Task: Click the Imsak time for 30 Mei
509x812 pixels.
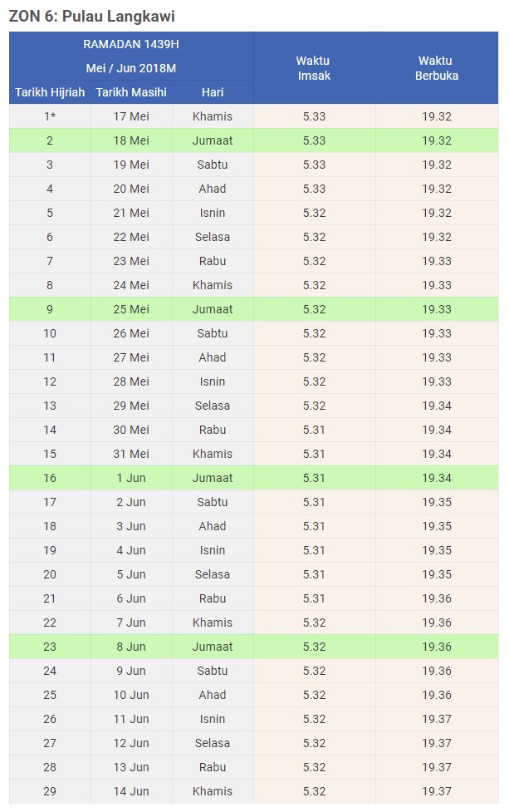Action: click(314, 430)
